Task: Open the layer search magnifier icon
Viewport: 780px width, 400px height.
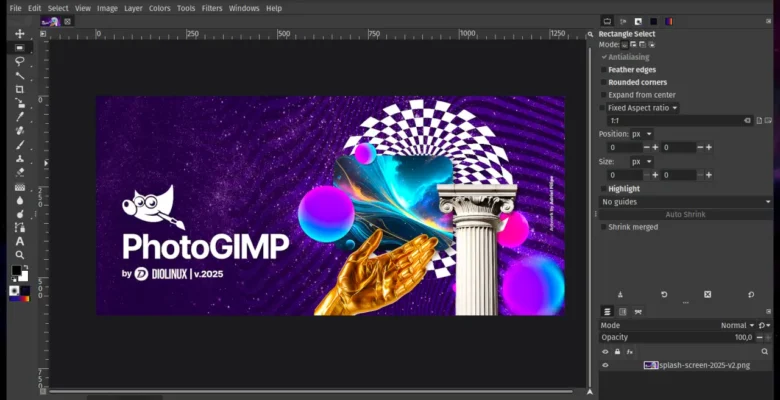Action: pyautogui.click(x=765, y=352)
